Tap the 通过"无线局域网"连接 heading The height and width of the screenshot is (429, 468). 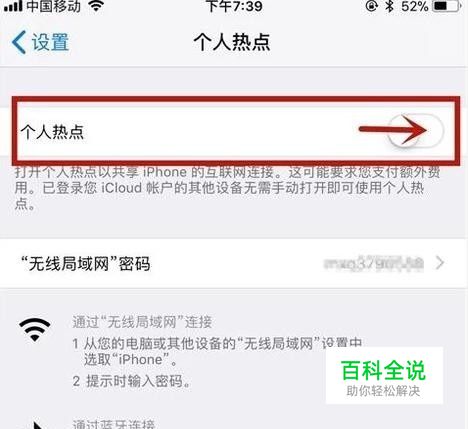(x=142, y=322)
